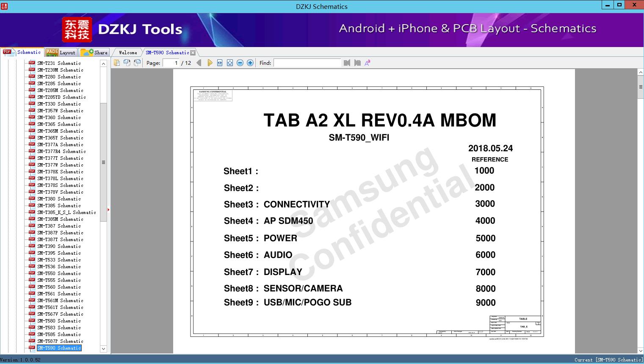Click the document scrollbar up arrow

pyautogui.click(x=641, y=72)
